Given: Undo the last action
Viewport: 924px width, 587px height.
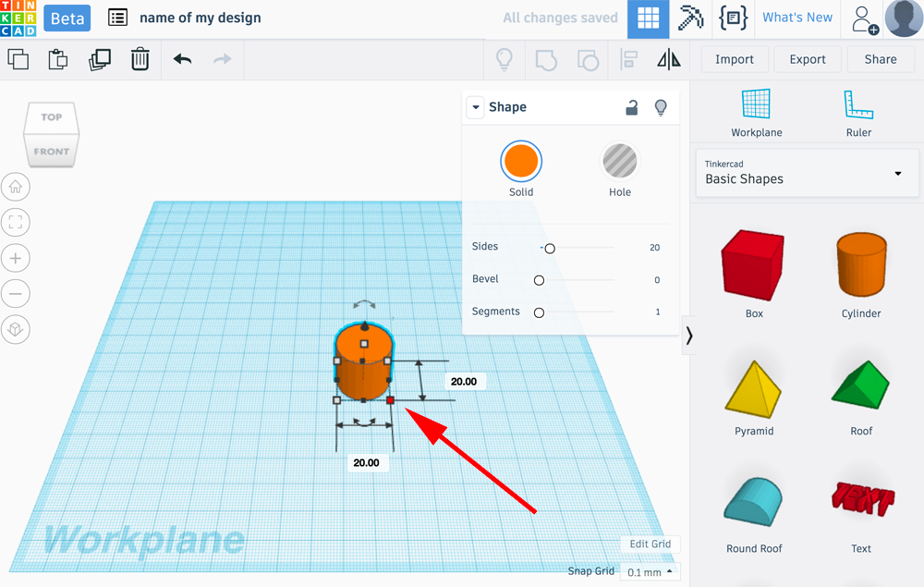Looking at the screenshot, I should pyautogui.click(x=183, y=59).
